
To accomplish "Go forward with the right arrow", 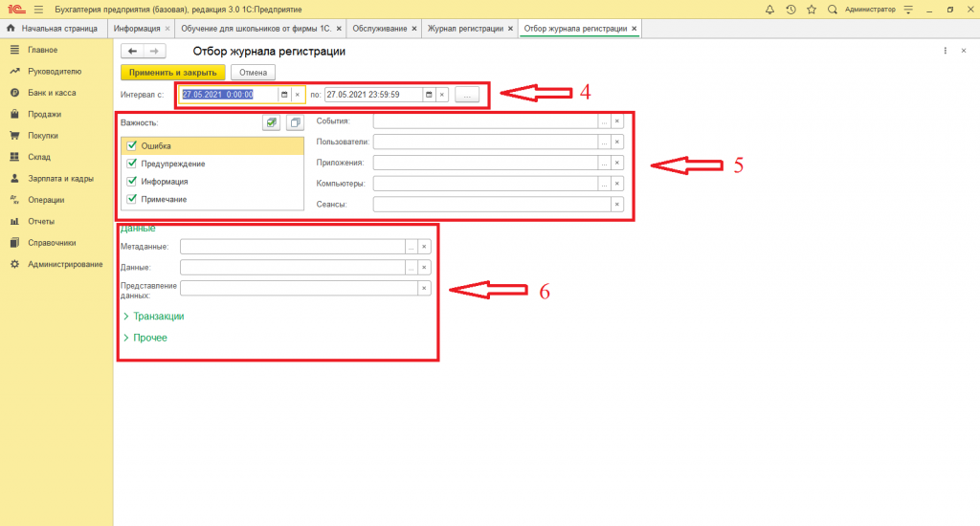I will click(x=154, y=52).
